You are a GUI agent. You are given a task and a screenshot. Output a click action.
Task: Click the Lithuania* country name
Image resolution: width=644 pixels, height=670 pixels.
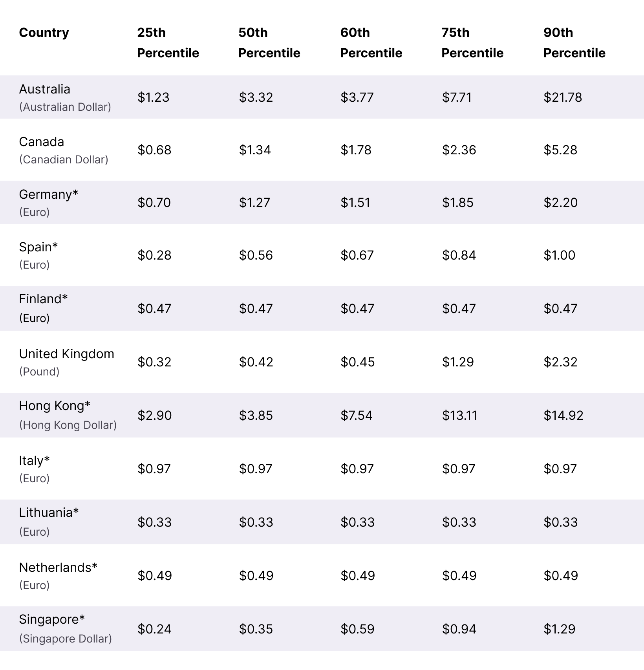(x=49, y=513)
